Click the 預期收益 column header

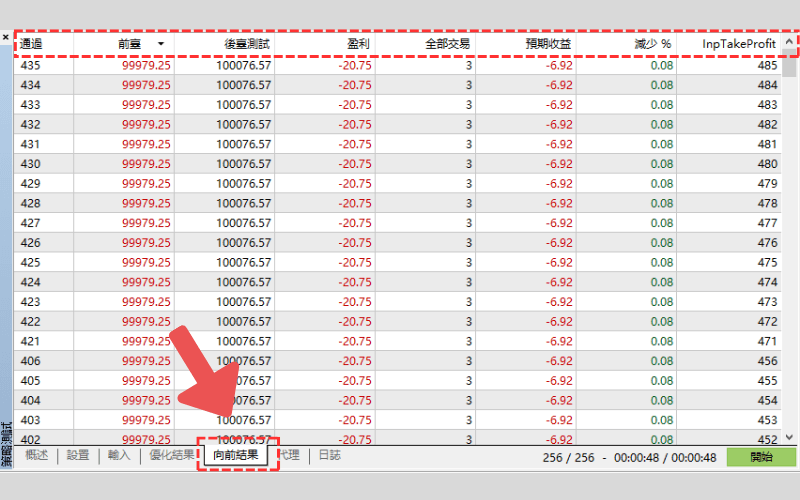point(548,45)
